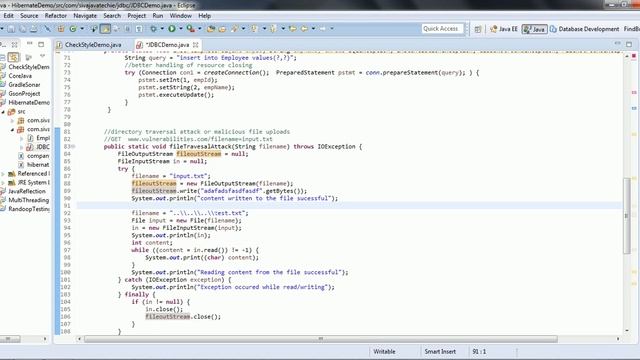Screen dimensions: 640x360
Task: Open the New Java Class dropdown arrow
Action: pyautogui.click(x=82, y=29)
